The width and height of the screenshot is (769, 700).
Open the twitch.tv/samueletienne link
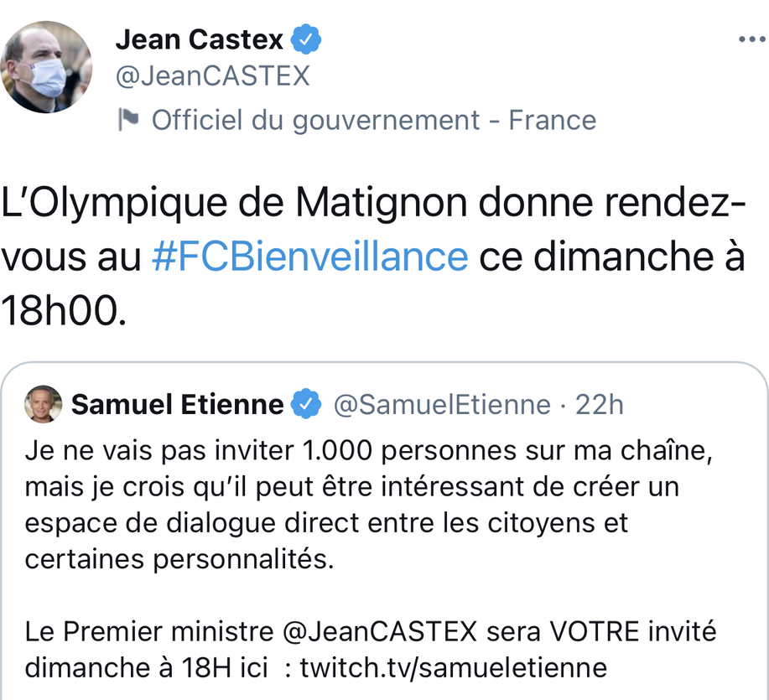tap(453, 668)
